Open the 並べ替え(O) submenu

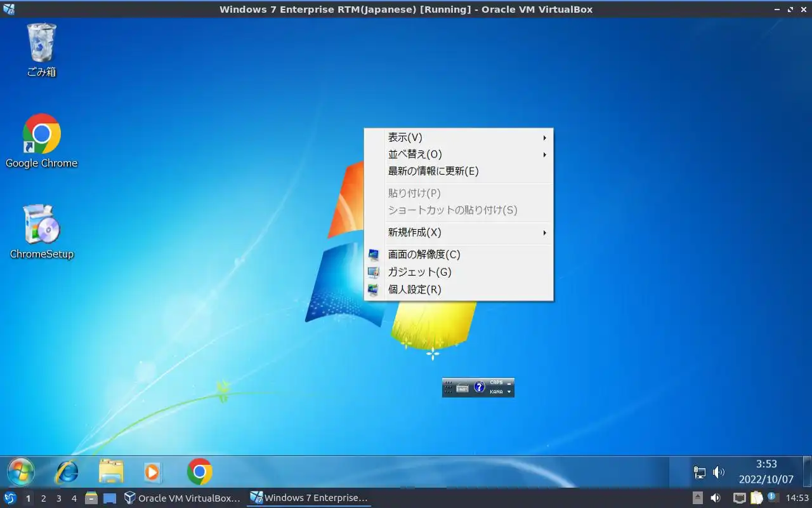click(x=459, y=154)
